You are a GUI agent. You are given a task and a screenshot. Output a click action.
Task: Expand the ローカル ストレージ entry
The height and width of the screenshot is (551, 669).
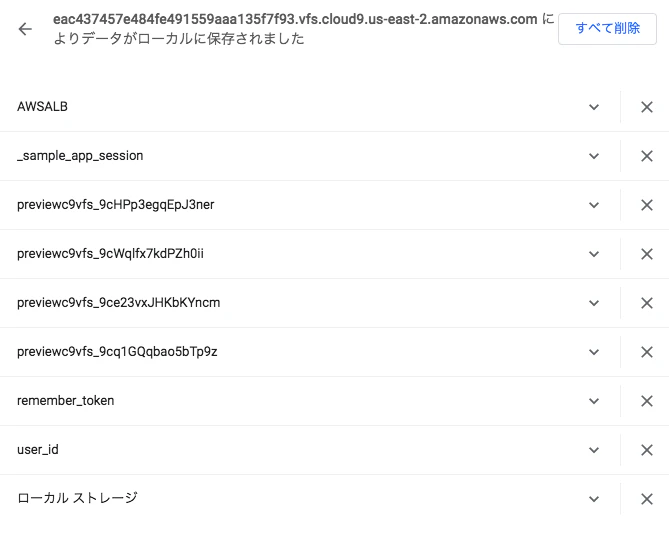tap(594, 499)
